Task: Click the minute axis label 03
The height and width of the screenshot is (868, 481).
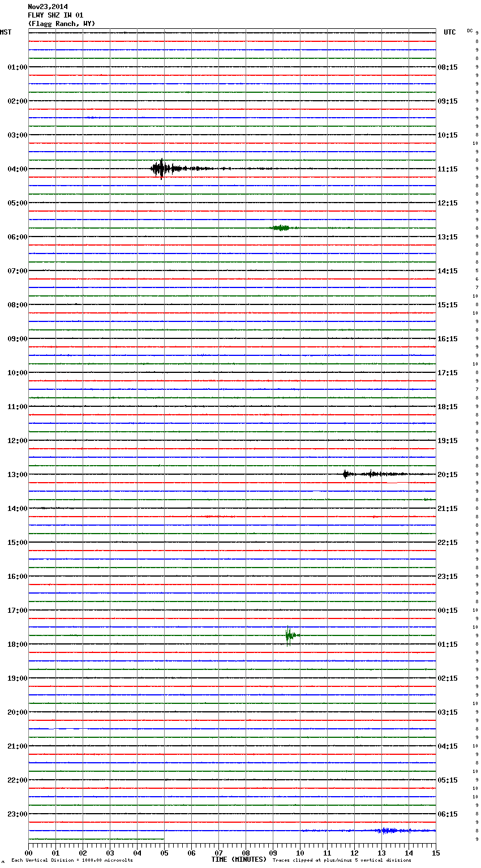Action: [x=110, y=853]
